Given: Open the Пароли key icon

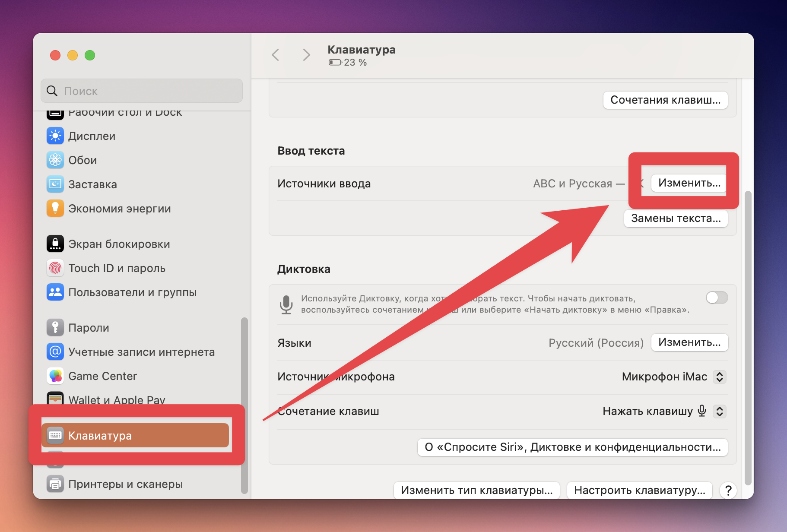Looking at the screenshot, I should pyautogui.click(x=55, y=328).
